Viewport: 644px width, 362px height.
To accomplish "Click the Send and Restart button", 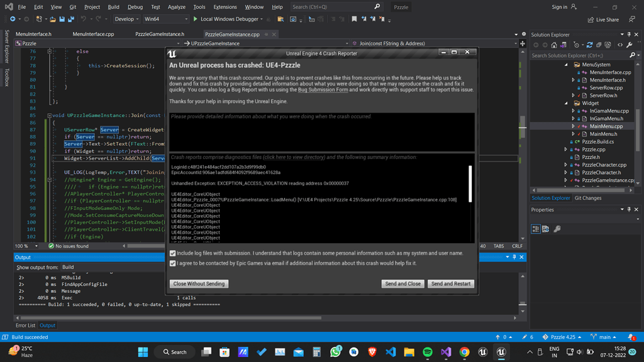I will pos(451,283).
